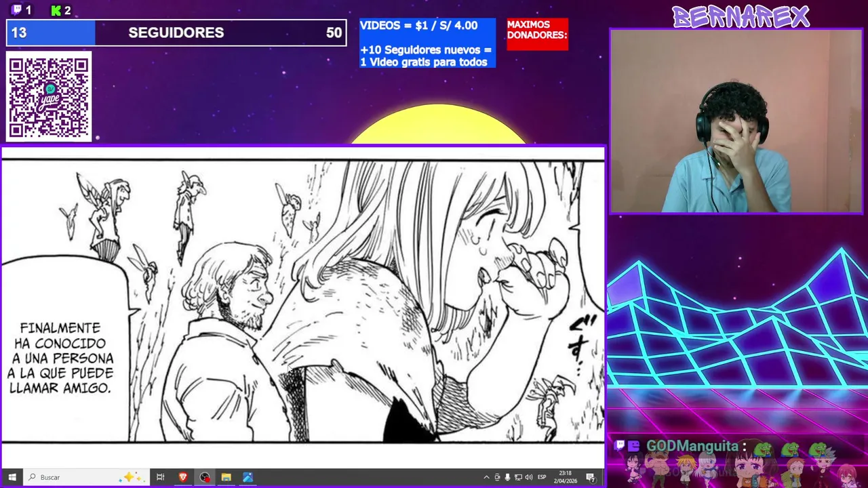Open the blue photo app taskbar icon

(x=248, y=477)
